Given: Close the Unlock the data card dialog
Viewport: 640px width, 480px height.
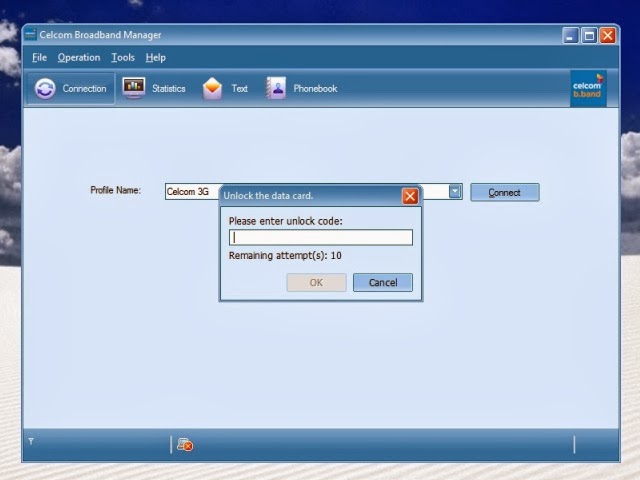Looking at the screenshot, I should click(x=410, y=196).
